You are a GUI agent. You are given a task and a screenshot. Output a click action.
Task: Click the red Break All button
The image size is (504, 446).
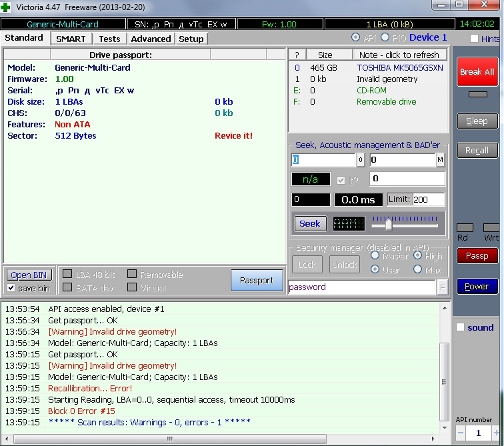(x=477, y=71)
